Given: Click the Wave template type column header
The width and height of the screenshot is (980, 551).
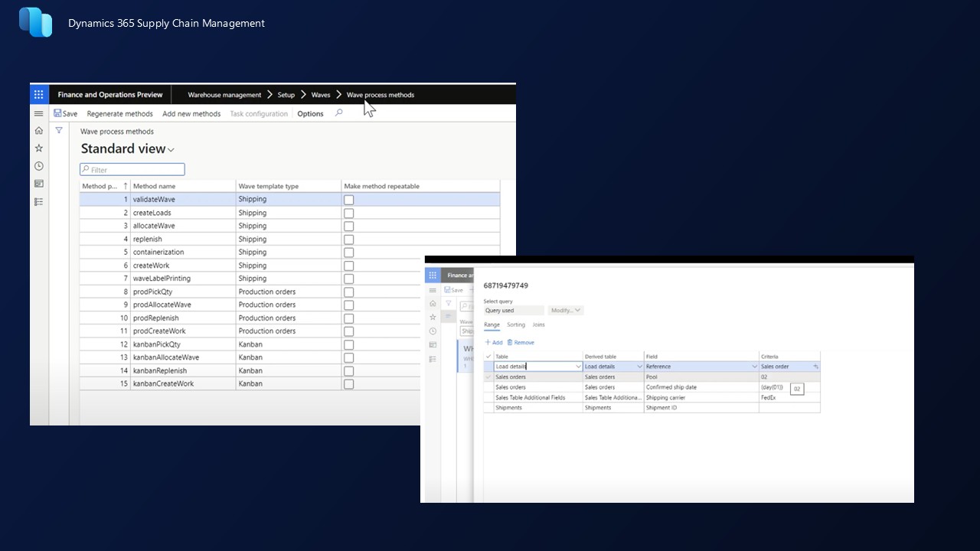Looking at the screenshot, I should (x=289, y=186).
